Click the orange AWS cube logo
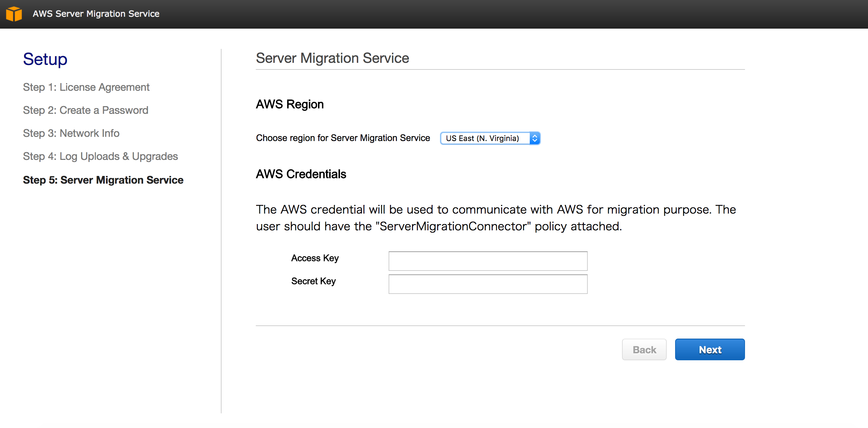Viewport: 868px width, 428px height. [x=14, y=14]
